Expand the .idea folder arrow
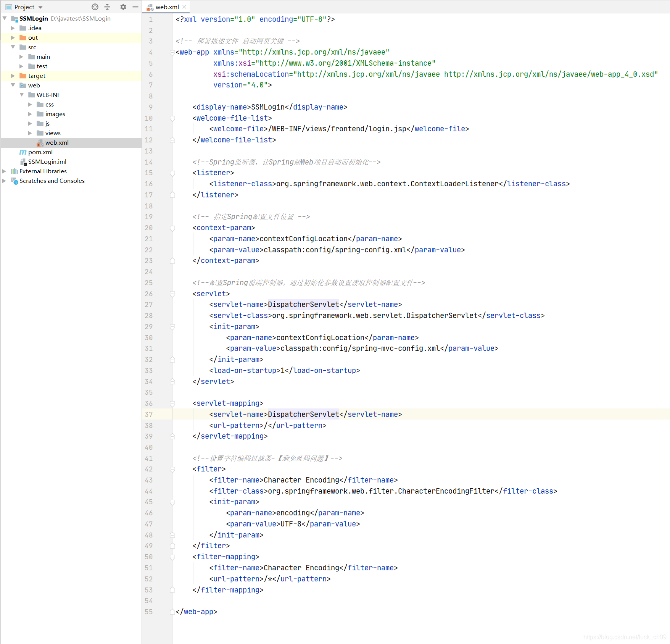 click(x=13, y=28)
